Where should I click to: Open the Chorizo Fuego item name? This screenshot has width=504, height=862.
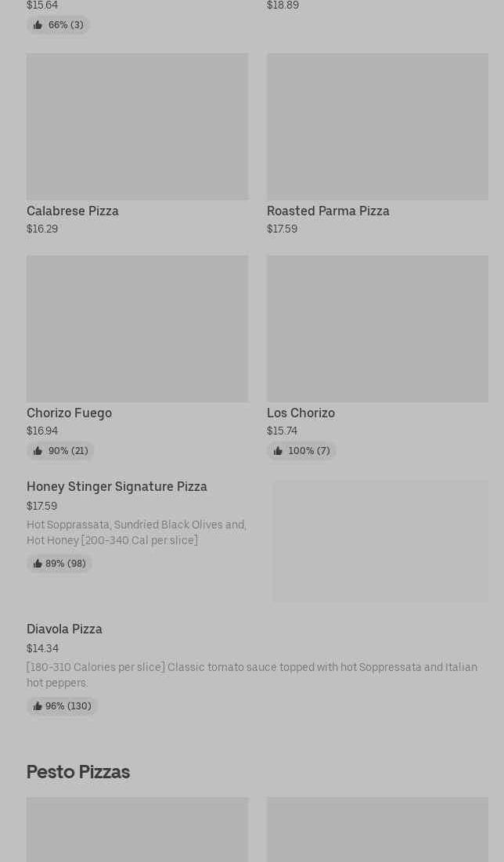[x=69, y=413]
